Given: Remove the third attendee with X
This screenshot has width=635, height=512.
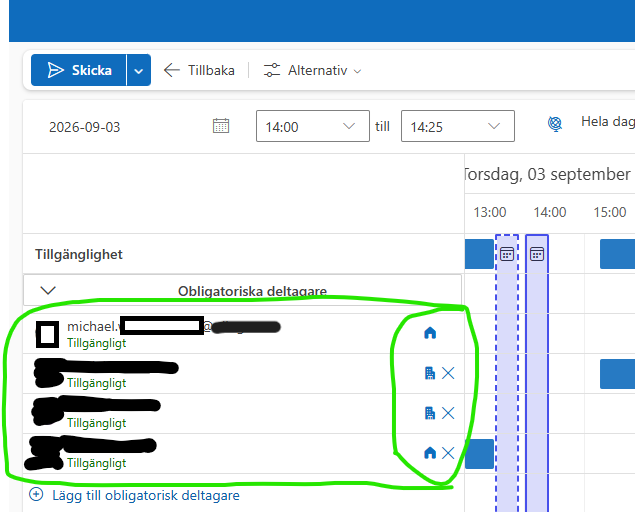Looking at the screenshot, I should pos(448,413).
